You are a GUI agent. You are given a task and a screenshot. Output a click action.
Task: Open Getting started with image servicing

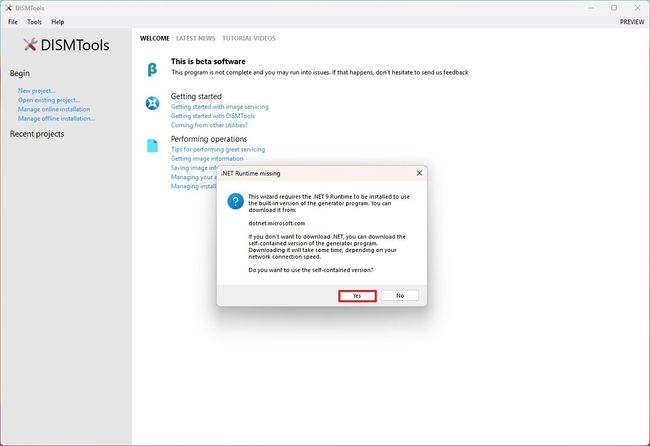(220, 107)
